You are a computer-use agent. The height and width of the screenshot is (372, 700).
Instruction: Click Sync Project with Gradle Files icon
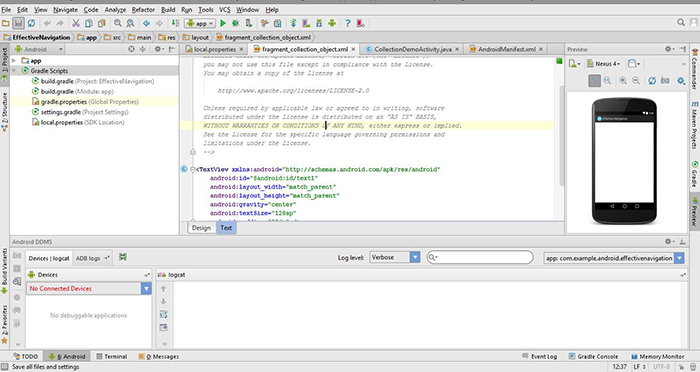[293, 23]
